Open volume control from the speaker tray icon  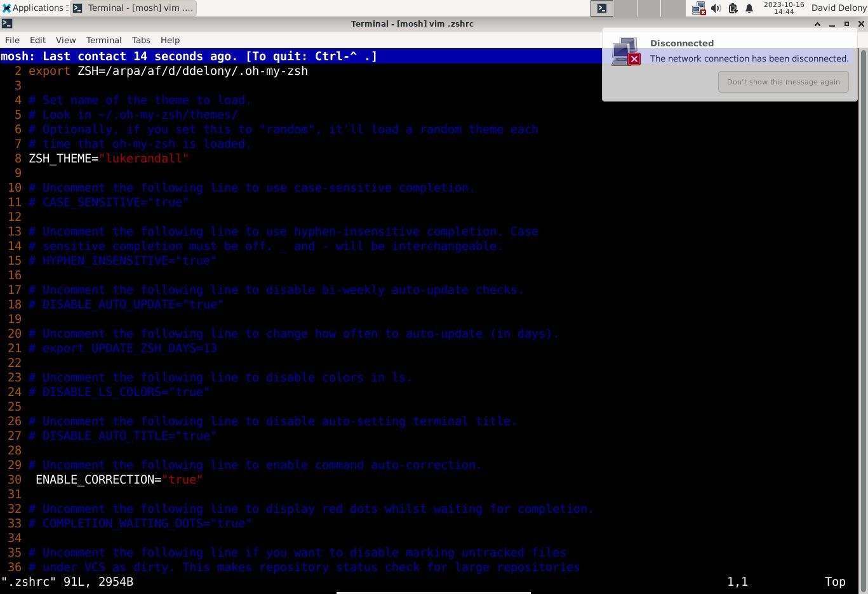click(716, 8)
